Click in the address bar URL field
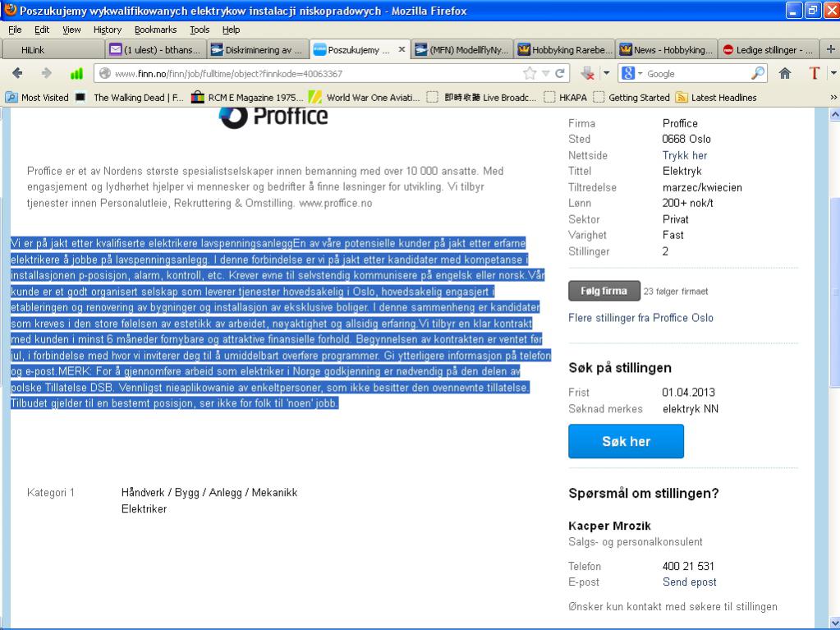The width and height of the screenshot is (840, 630). coord(312,74)
